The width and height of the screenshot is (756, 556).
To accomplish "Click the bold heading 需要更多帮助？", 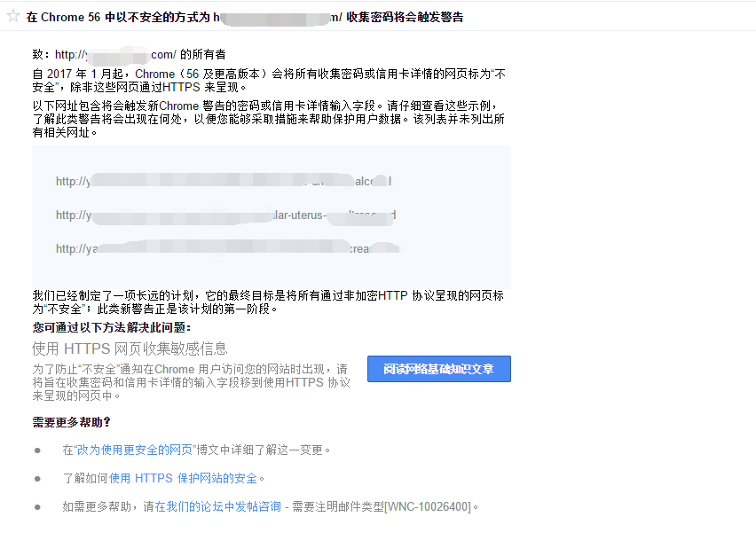I will click(x=71, y=422).
